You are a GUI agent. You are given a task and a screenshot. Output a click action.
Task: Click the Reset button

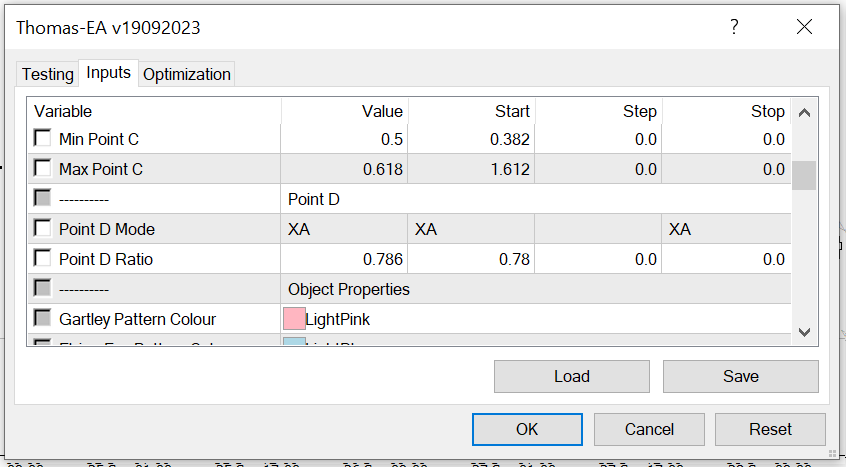pos(770,429)
